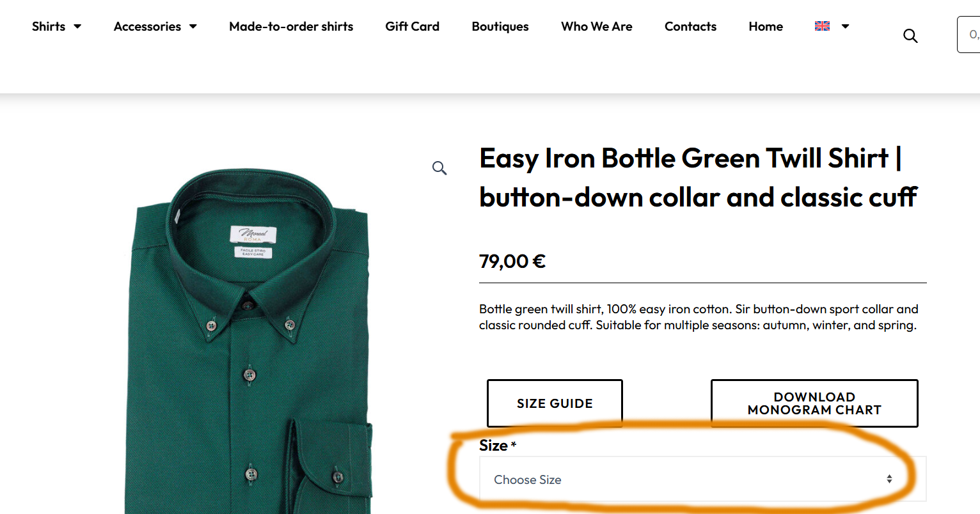The image size is (980, 514).
Task: Expand the Accessories menu arrow
Action: point(193,26)
